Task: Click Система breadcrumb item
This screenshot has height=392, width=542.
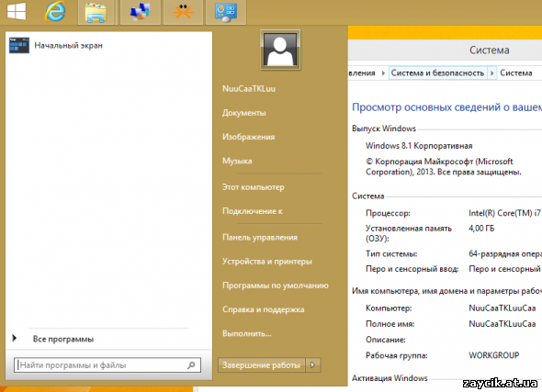Action: (x=516, y=73)
